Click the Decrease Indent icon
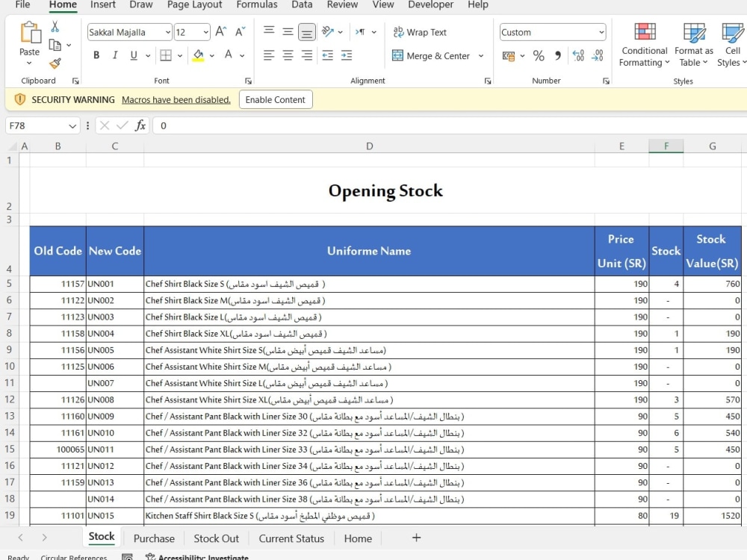 [x=328, y=56]
